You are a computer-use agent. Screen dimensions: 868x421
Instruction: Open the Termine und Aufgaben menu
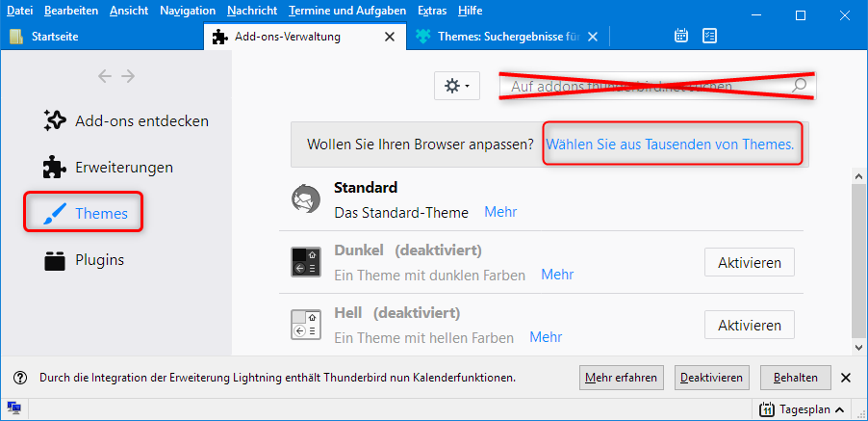[x=347, y=11]
